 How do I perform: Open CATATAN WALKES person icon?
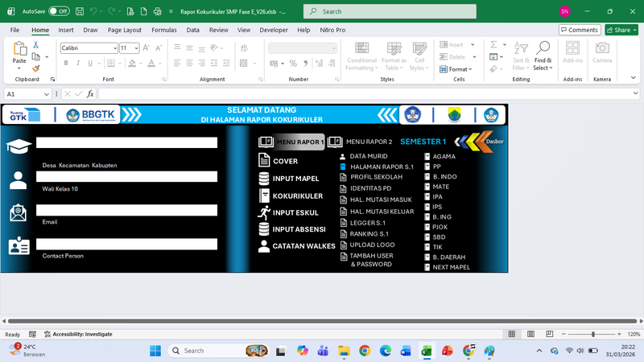point(264,246)
